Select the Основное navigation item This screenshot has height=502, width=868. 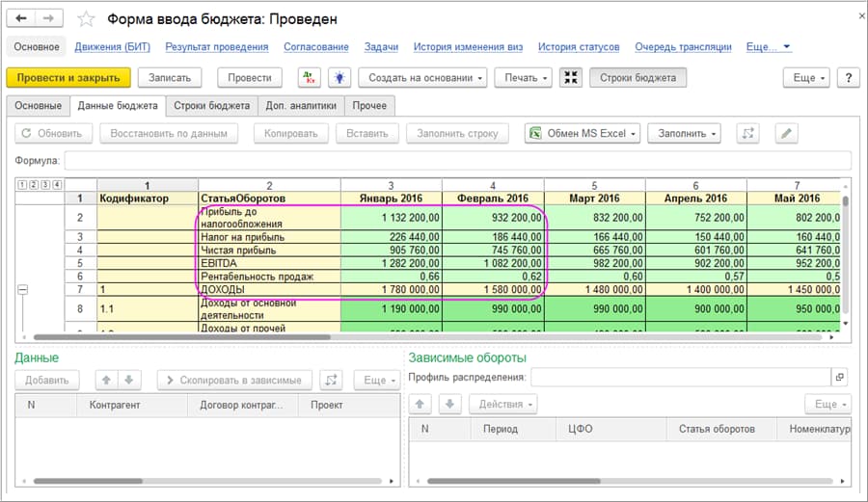click(x=37, y=47)
